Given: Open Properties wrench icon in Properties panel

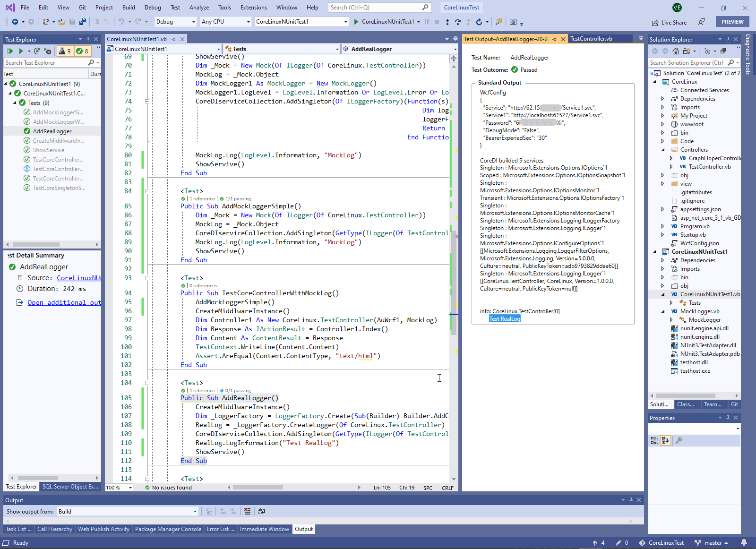Looking at the screenshot, I should [679, 440].
